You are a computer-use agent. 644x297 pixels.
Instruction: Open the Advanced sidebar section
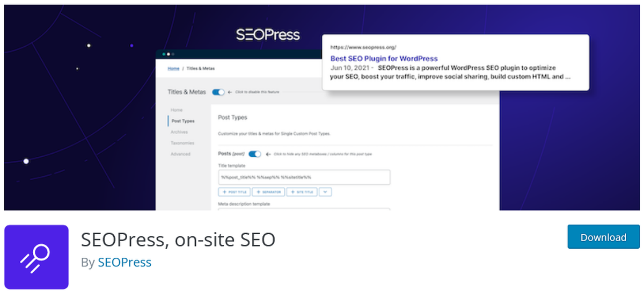point(180,154)
